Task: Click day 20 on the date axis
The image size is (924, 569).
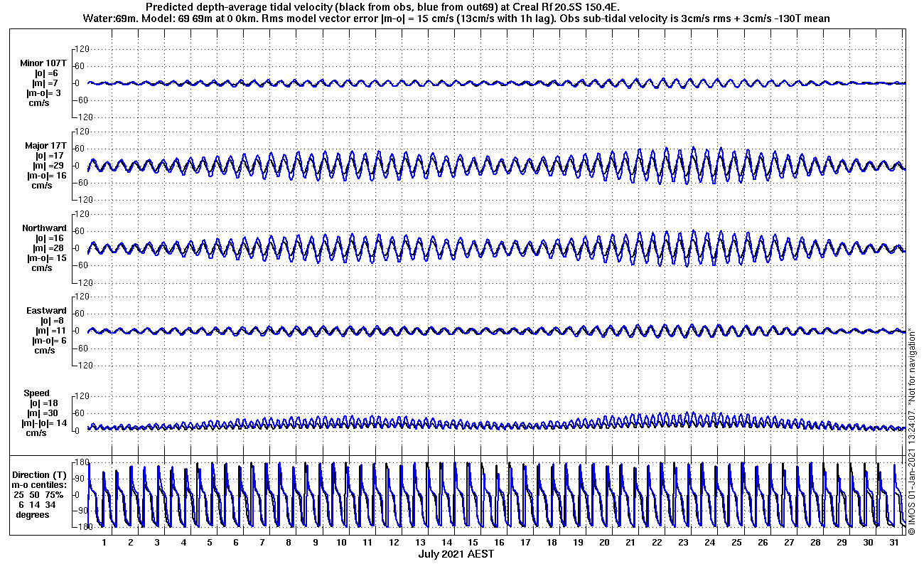Action: (x=604, y=543)
